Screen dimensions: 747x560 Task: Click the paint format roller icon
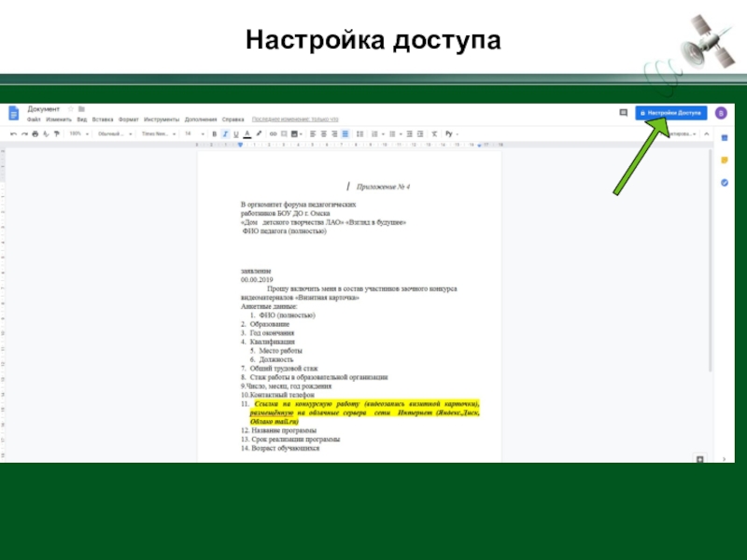(57, 134)
